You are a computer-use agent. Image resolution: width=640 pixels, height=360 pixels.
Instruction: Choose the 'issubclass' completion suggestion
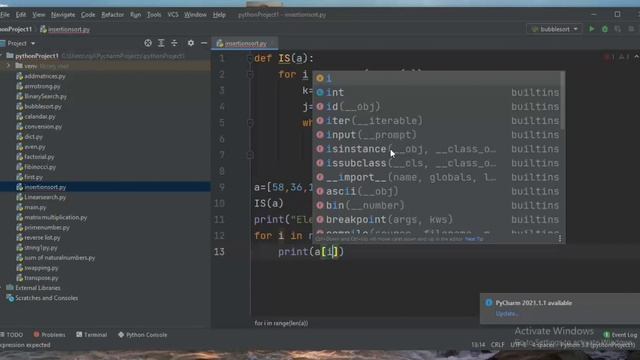tap(437, 163)
